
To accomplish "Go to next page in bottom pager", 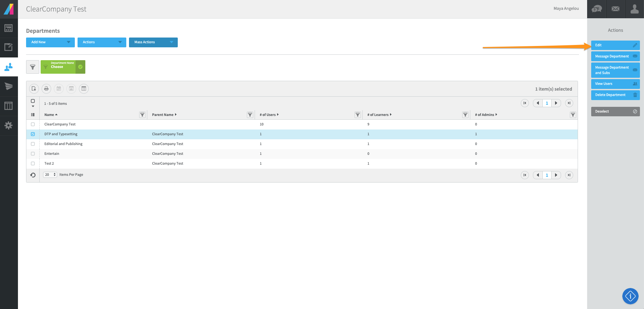I will [556, 175].
